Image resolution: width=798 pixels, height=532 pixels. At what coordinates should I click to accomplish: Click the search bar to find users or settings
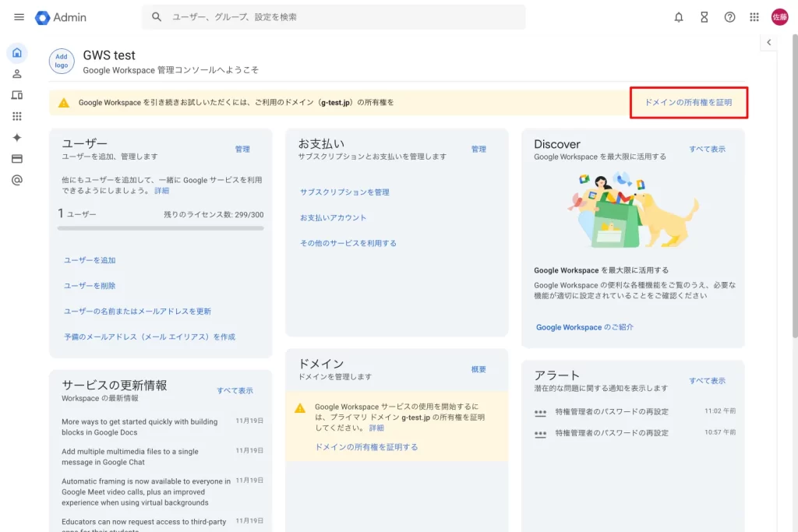pos(334,16)
